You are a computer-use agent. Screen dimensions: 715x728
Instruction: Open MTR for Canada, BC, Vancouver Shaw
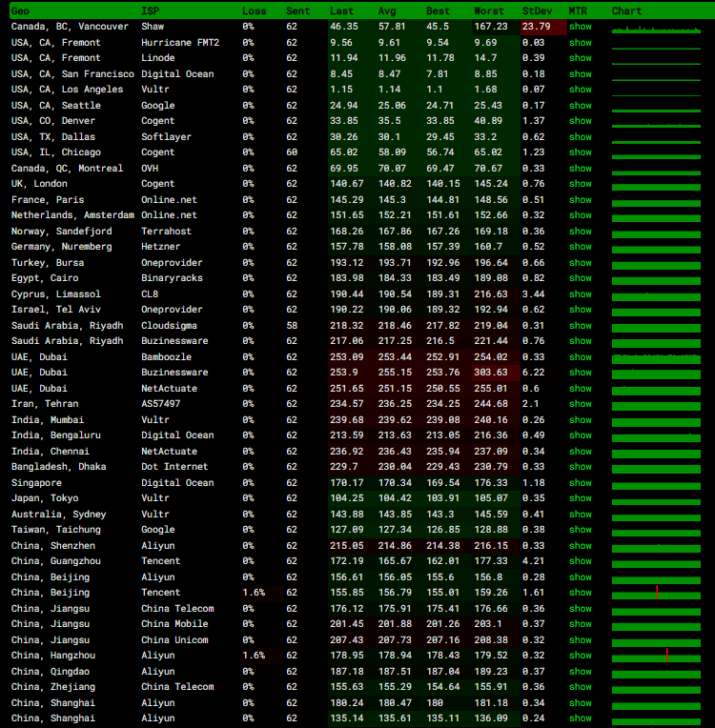click(x=581, y=27)
